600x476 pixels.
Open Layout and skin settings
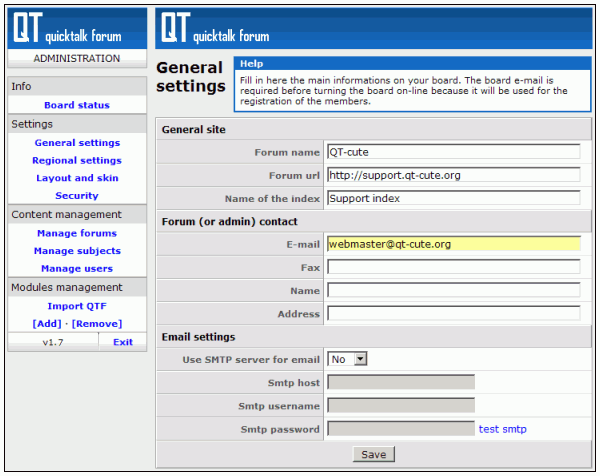click(77, 178)
